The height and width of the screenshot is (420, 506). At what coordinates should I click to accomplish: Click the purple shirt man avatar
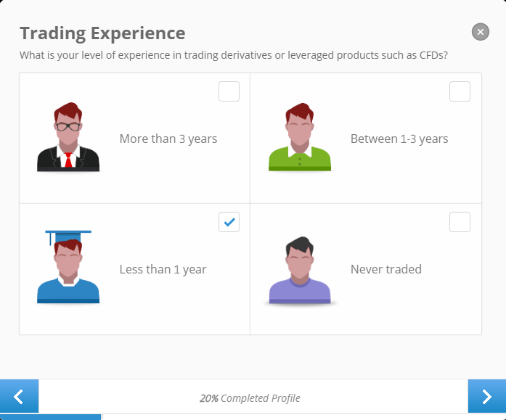(300, 270)
